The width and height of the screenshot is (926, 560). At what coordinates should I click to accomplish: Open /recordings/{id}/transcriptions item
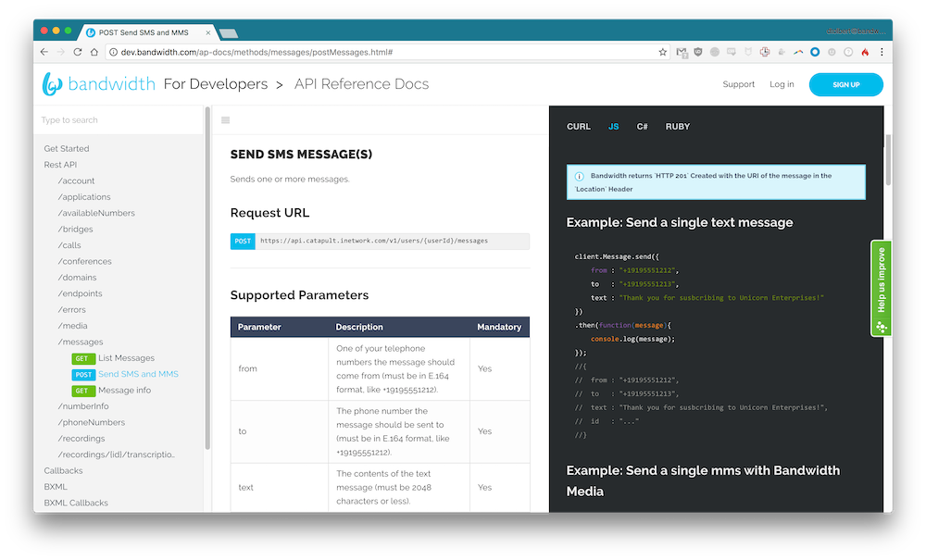tap(116, 454)
